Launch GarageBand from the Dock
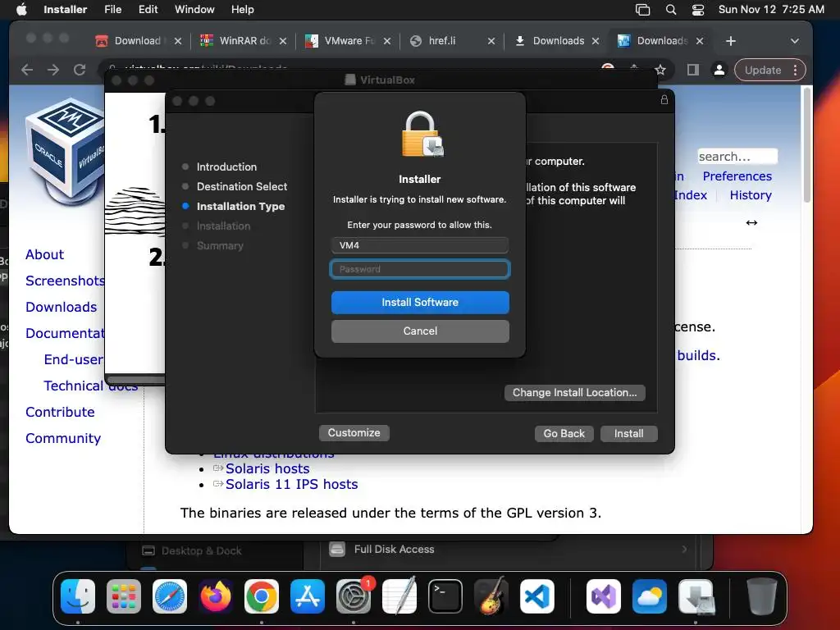 pos(491,596)
